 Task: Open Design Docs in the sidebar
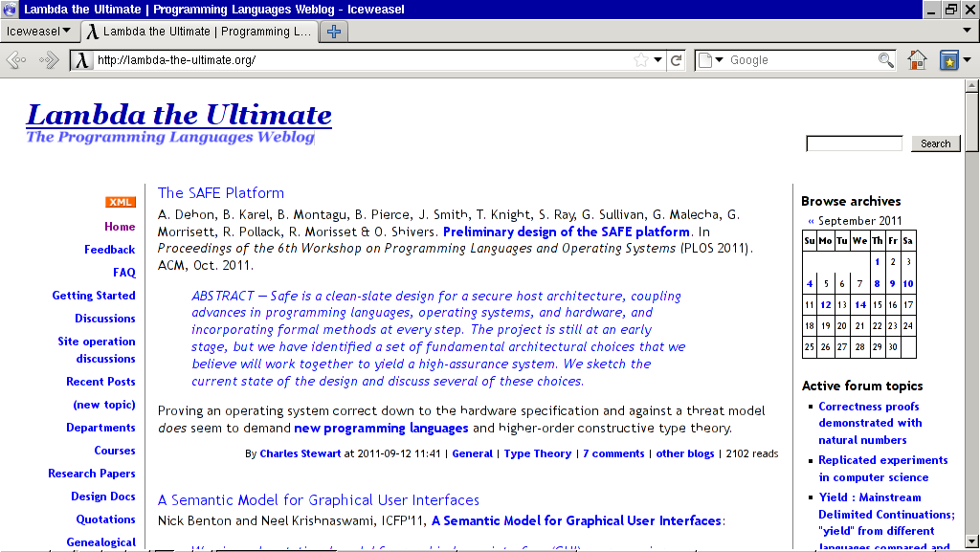click(x=103, y=497)
